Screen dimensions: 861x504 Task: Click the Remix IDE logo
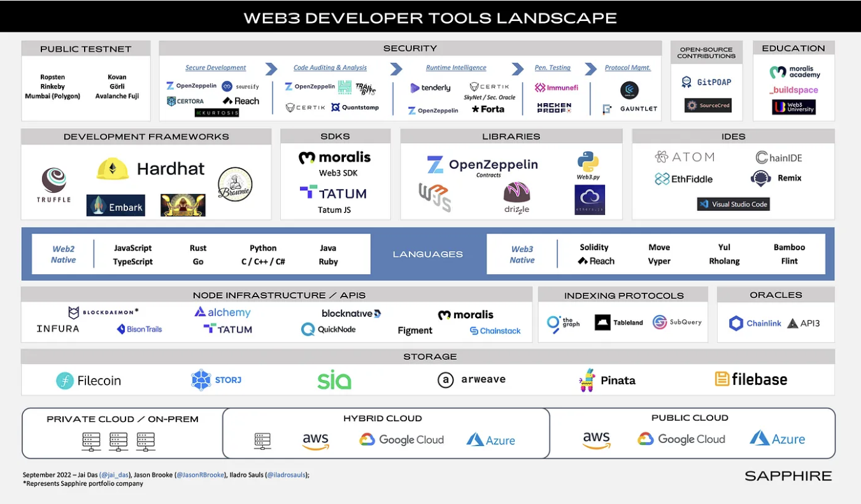[x=776, y=178]
